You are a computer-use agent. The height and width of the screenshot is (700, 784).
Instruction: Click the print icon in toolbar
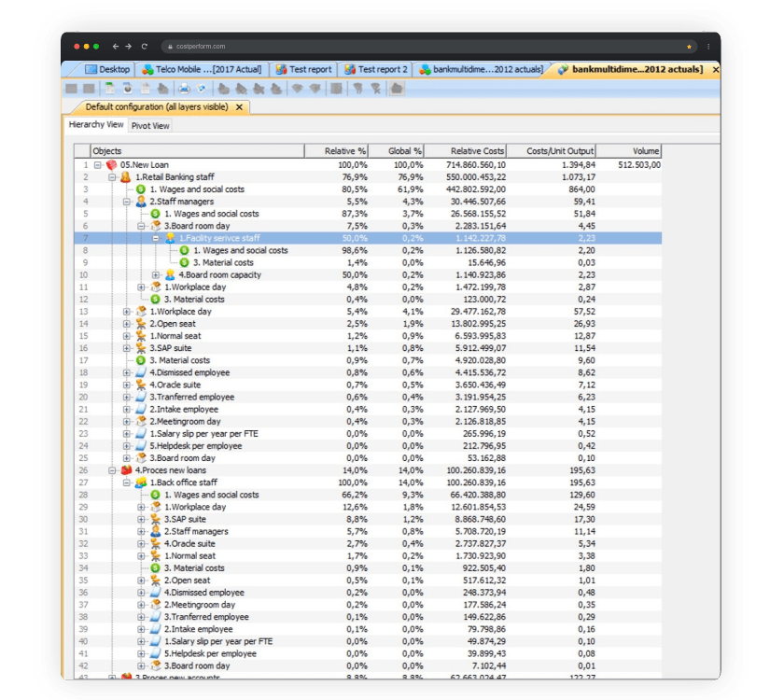tap(185, 89)
